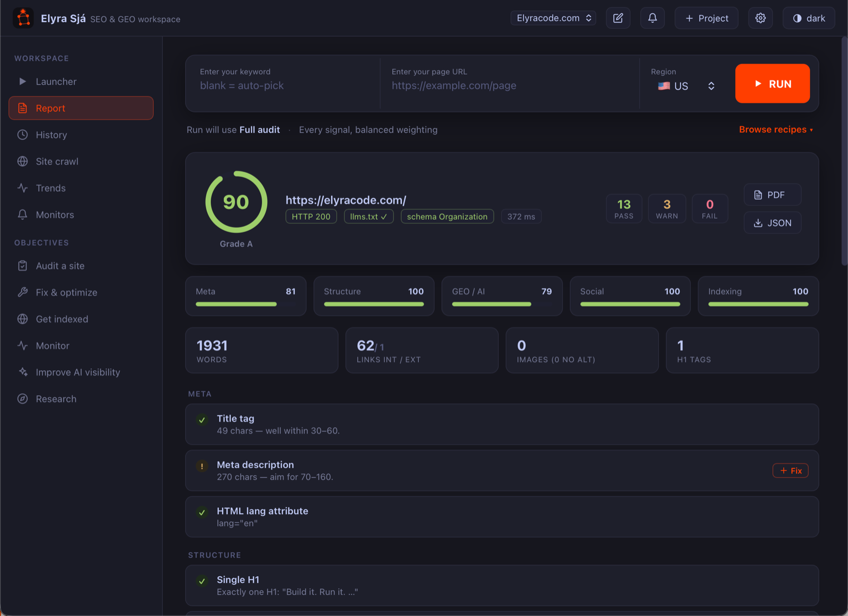Open settings via the gear icon
The image size is (848, 616).
coord(761,18)
